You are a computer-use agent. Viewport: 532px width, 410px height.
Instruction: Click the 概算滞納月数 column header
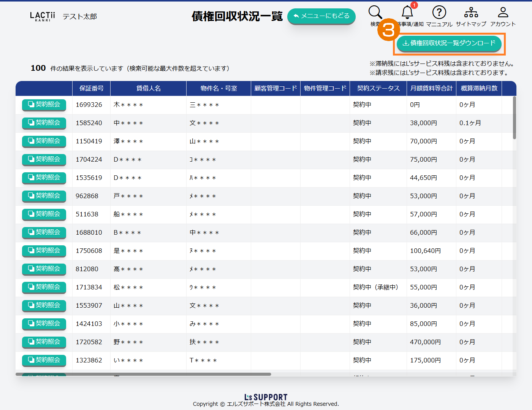tap(479, 88)
